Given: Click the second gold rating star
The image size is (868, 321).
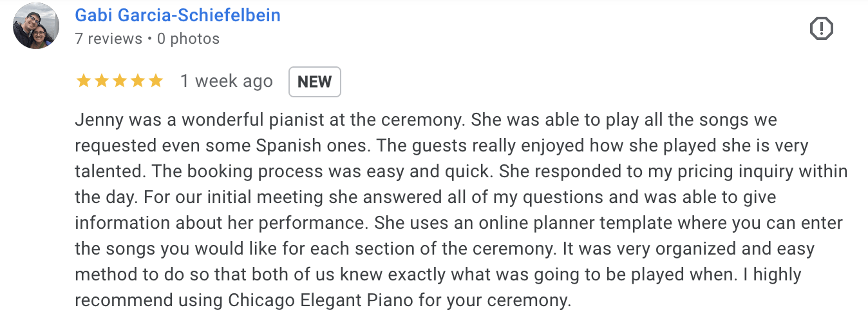Looking at the screenshot, I should tap(101, 81).
